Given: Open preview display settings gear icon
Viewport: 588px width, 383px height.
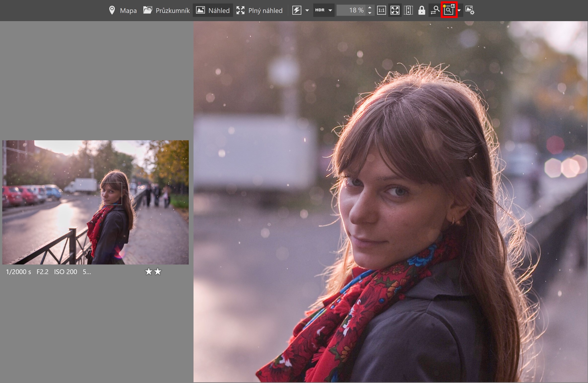Looking at the screenshot, I should click(x=470, y=10).
